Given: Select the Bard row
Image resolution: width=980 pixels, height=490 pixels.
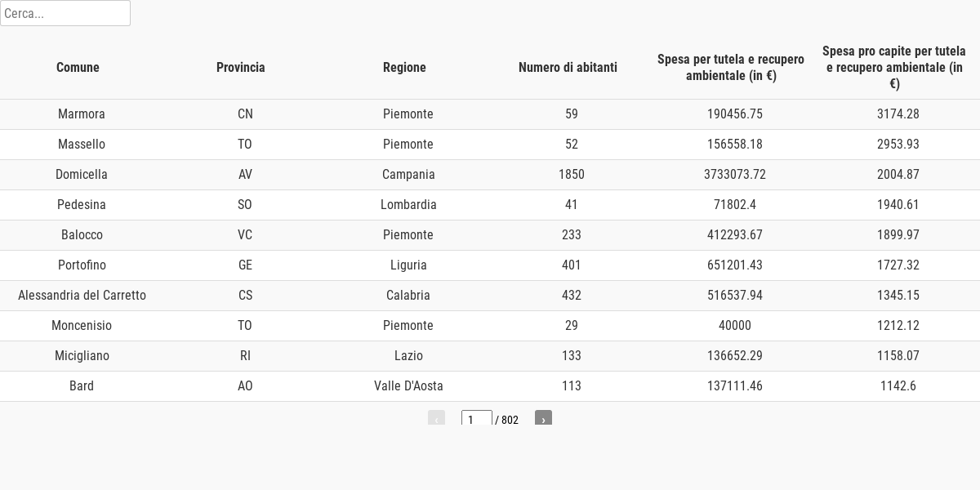Looking at the screenshot, I should coord(490,386).
